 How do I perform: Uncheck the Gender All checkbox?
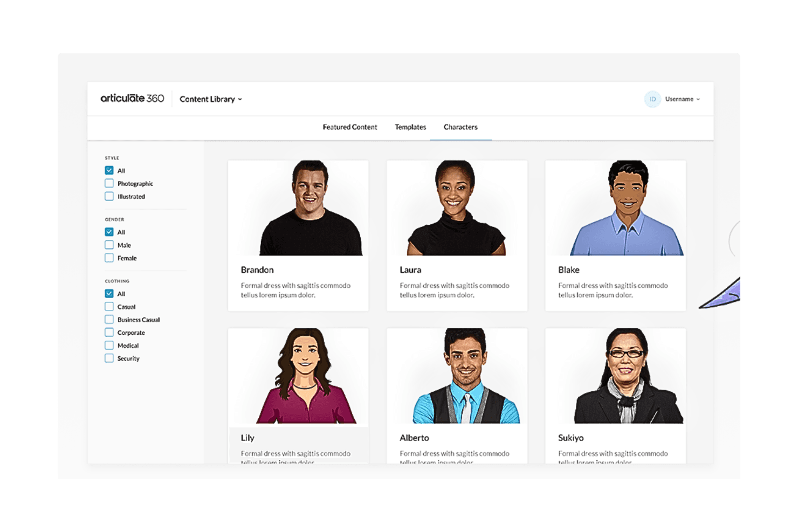109,232
